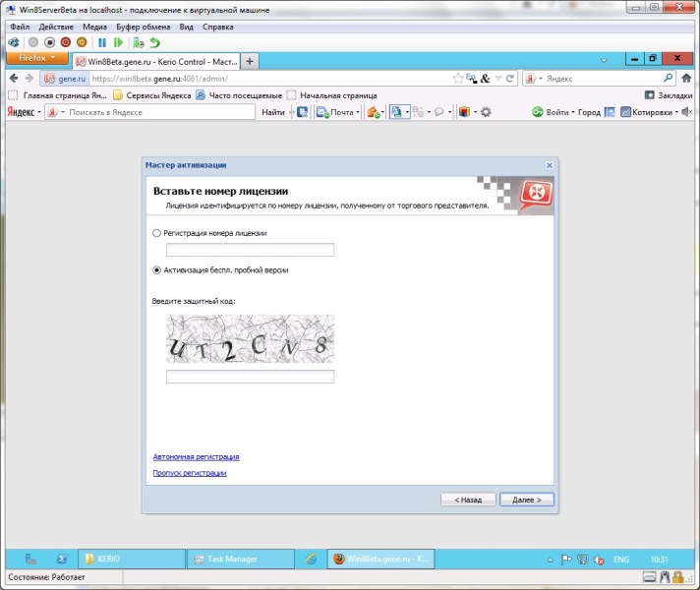Image resolution: width=700 pixels, height=590 pixels.
Task: Click the Firefox back navigation arrow
Action: 13,78
